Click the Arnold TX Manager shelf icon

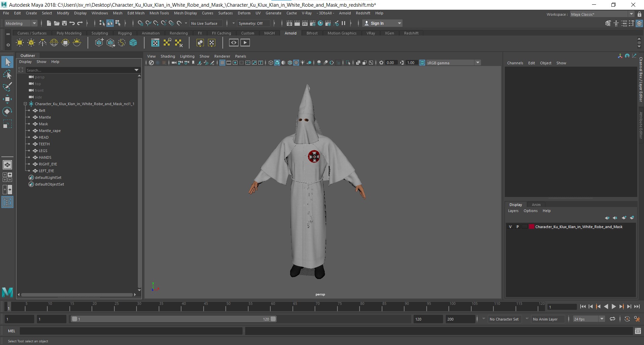[x=155, y=43]
